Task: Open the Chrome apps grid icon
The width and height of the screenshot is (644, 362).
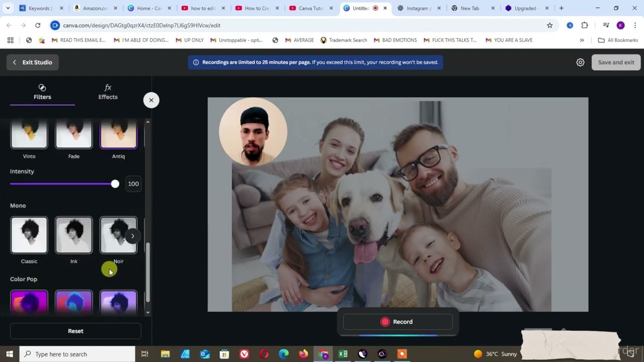Action: (10, 40)
